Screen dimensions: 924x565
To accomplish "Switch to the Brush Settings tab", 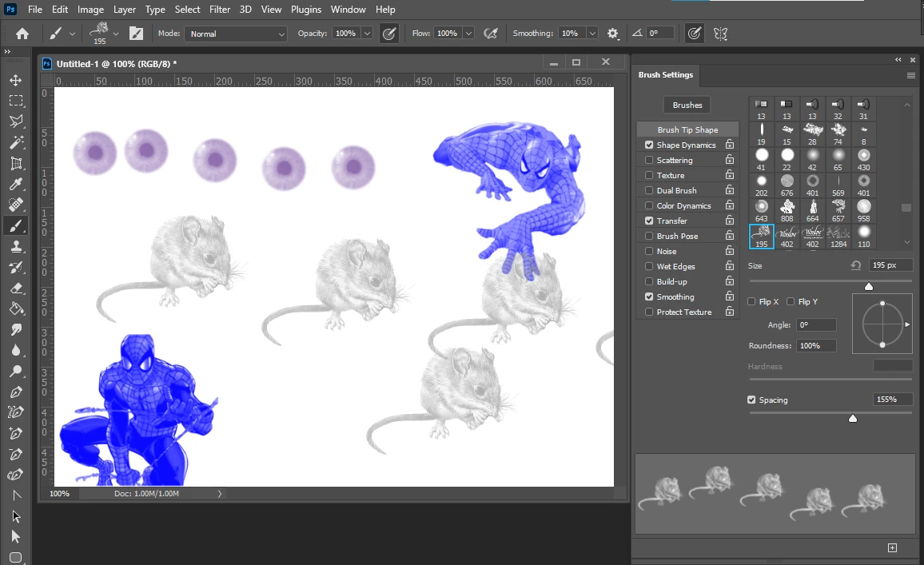I will [665, 75].
